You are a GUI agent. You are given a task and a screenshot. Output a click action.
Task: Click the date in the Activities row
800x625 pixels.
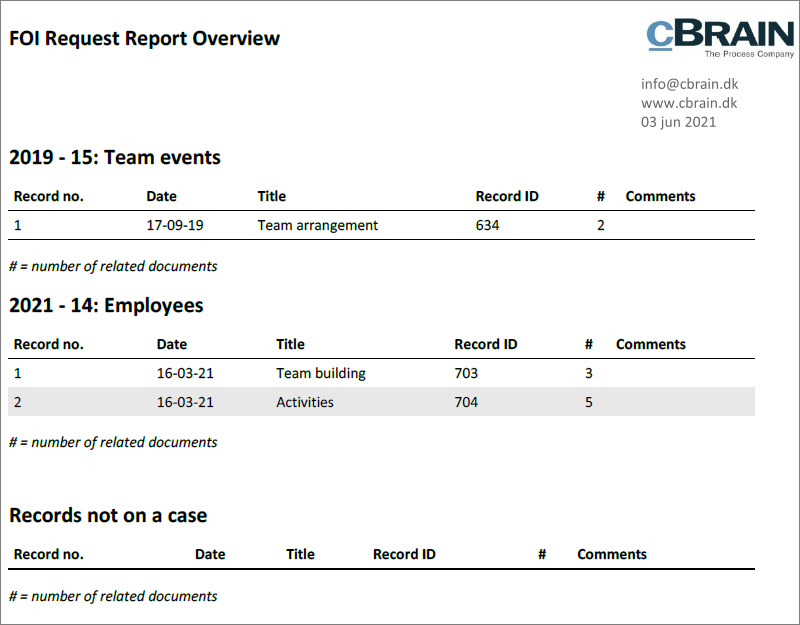coord(185,402)
